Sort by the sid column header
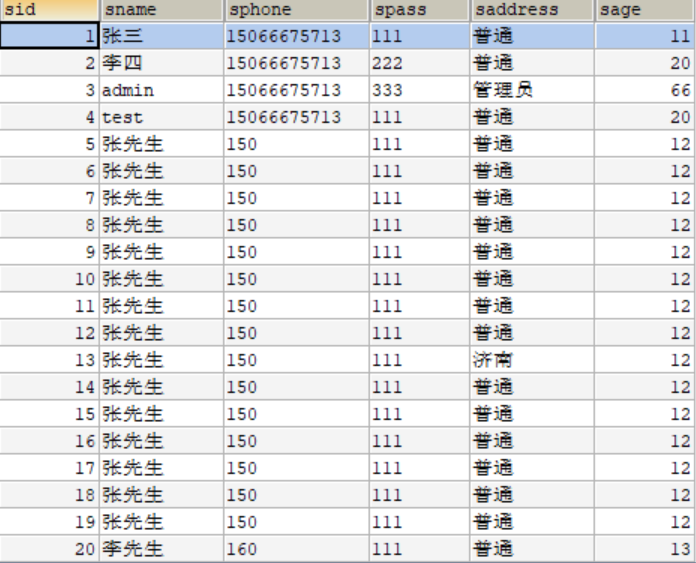Viewport: 696px width, 563px height. pyautogui.click(x=49, y=10)
